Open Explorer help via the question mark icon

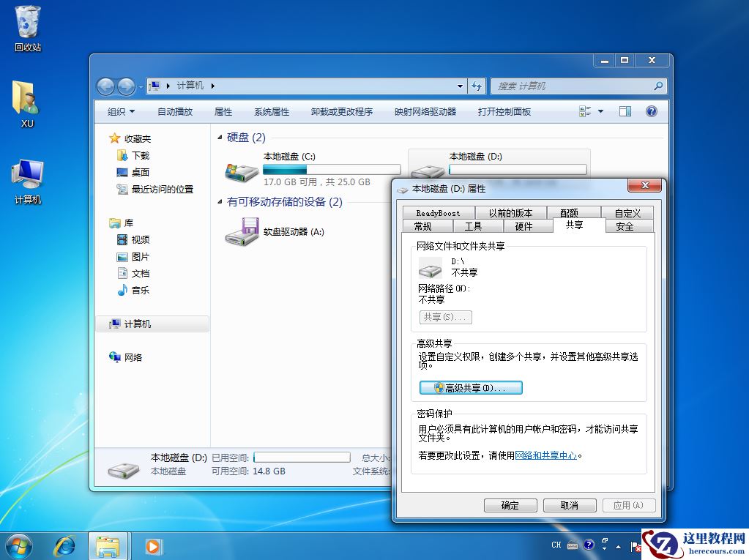(x=651, y=111)
